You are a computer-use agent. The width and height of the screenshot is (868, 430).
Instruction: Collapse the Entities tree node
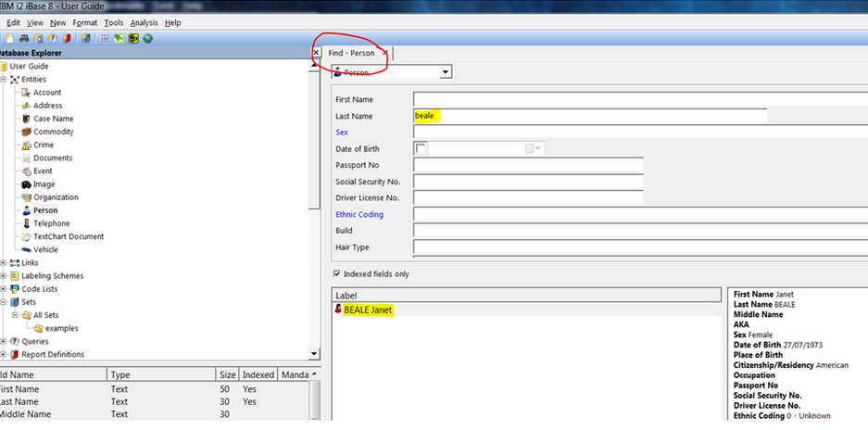2,80
